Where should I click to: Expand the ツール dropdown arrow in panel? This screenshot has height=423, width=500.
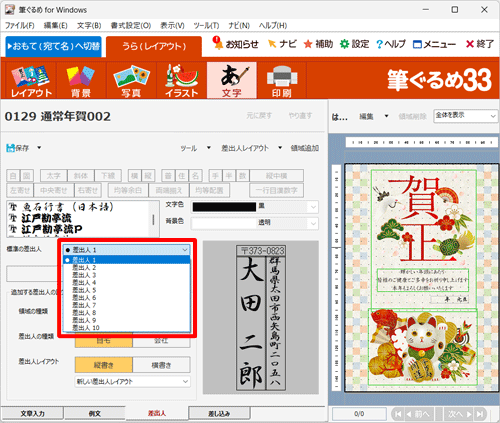pos(209,148)
